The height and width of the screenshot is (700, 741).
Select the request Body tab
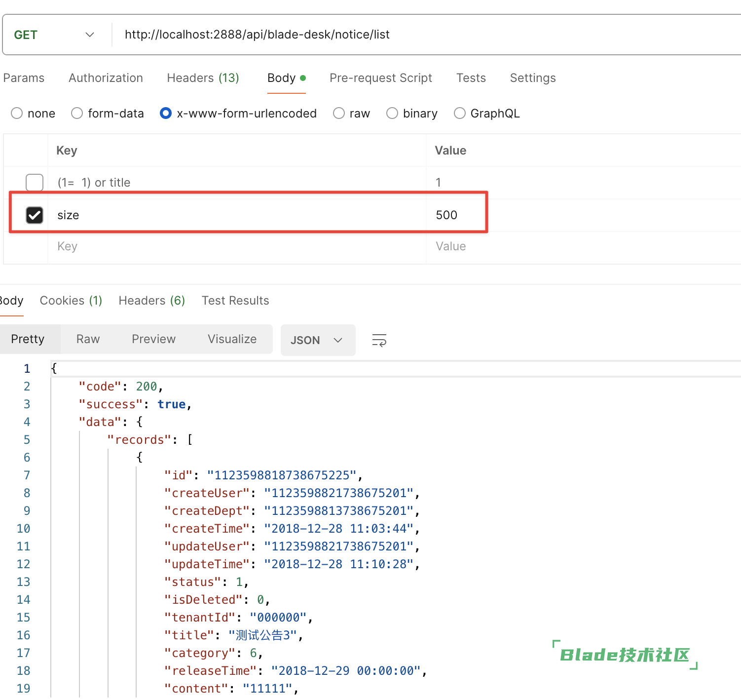(287, 78)
